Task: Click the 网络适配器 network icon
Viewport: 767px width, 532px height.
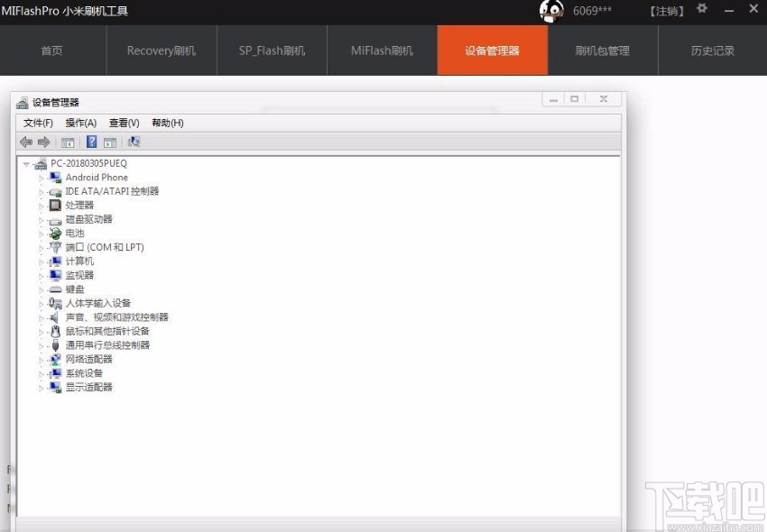Action: tap(55, 360)
